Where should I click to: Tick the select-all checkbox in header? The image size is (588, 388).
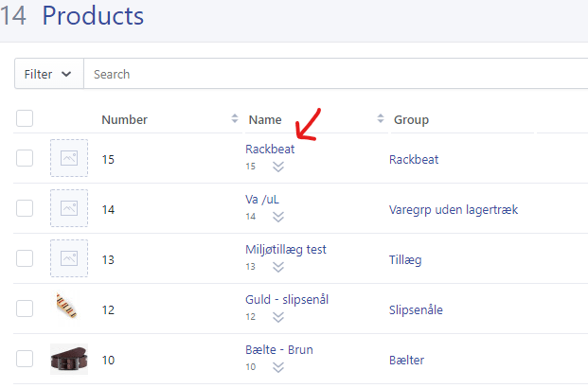coord(25,118)
